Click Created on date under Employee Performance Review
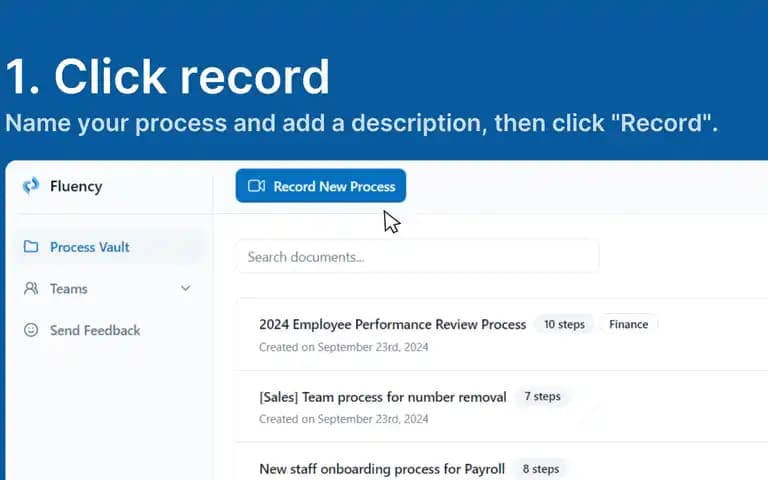768x480 pixels. tap(343, 347)
